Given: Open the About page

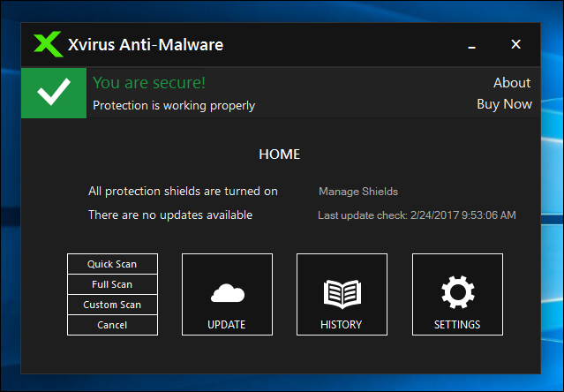Looking at the screenshot, I should point(512,83).
